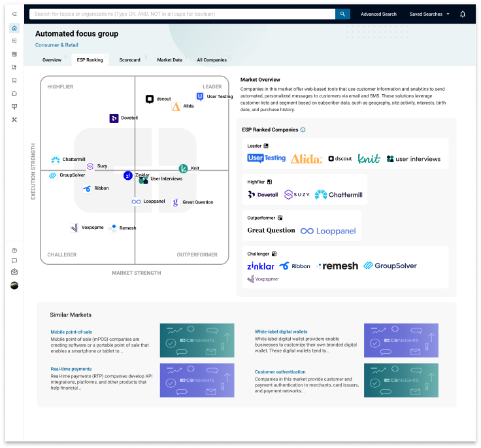This screenshot has height=448, width=481.
Task: Open the envelope inbox icon in sidebar
Action: click(14, 272)
